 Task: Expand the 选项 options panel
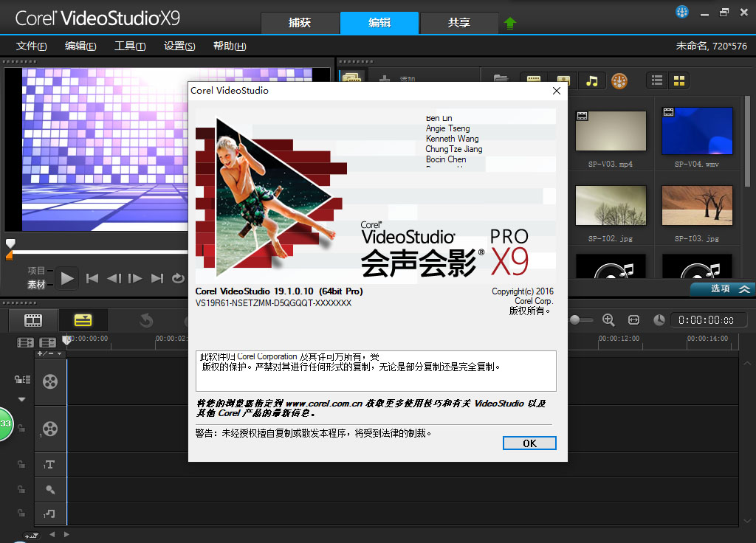724,288
